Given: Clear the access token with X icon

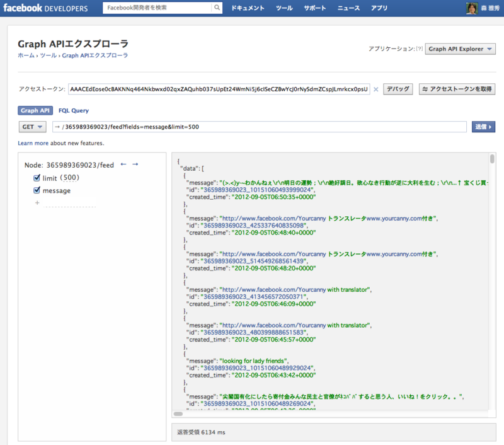Looking at the screenshot, I should 375,90.
